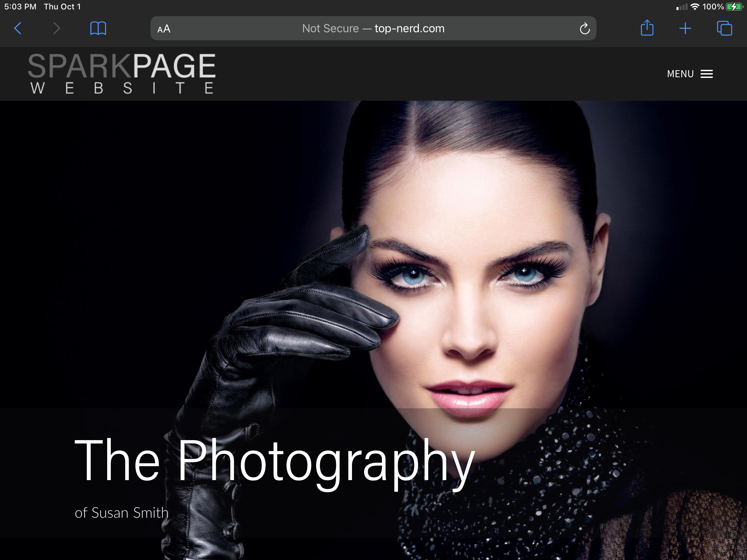This screenshot has width=747, height=560.
Task: Reload the page with refresh icon
Action: (584, 29)
